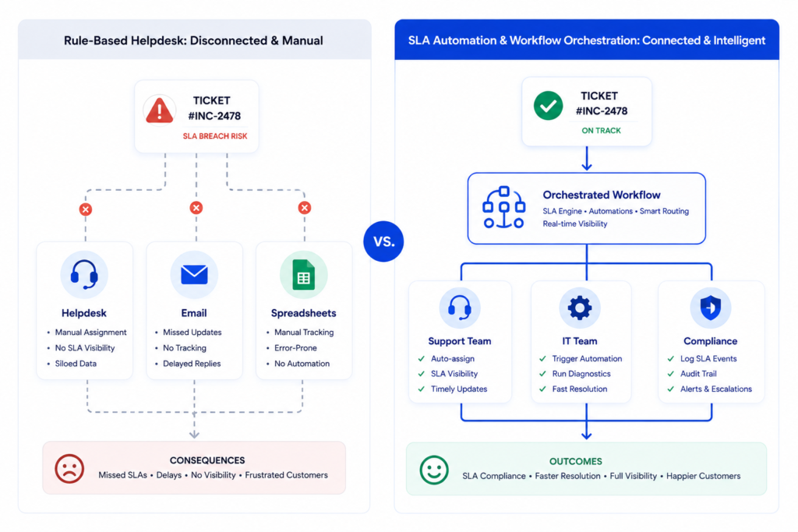798x532 pixels.
Task: Click the 'Full Visibility' outcome text
Action: 633,476
